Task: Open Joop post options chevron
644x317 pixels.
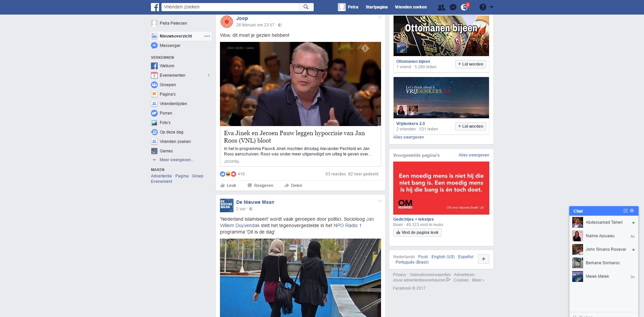Action: point(380,18)
